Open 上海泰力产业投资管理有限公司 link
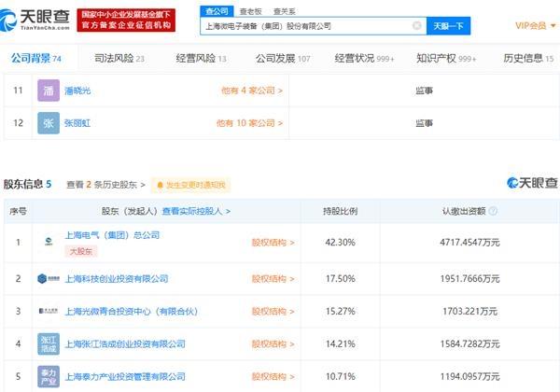Image resolution: width=560 pixels, height=392 pixels. click(125, 376)
